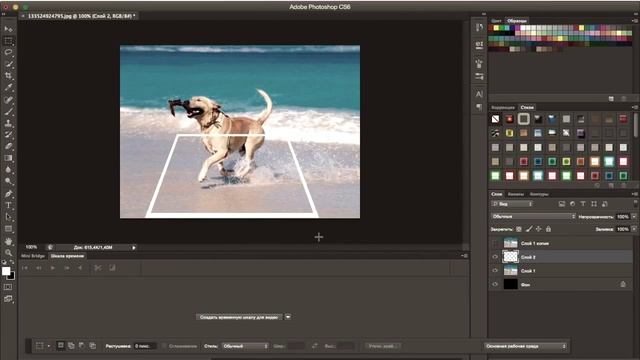Select the Lasso tool

point(8,53)
